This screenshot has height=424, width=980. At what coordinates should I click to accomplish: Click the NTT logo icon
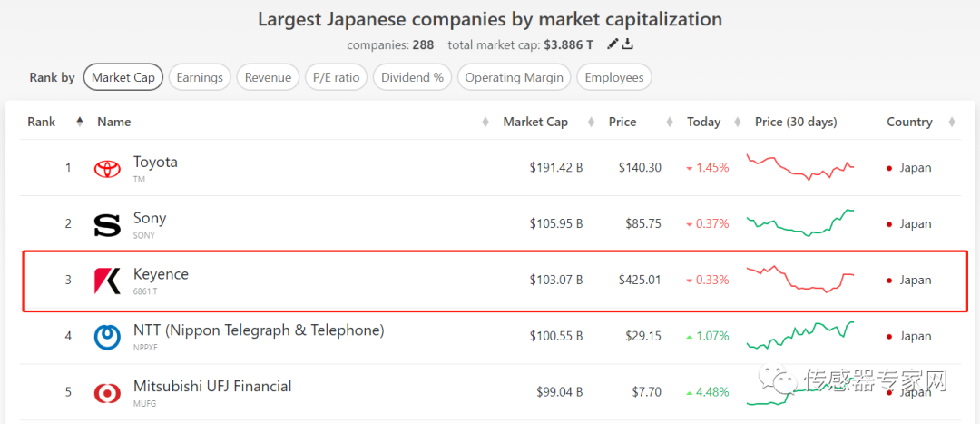[x=107, y=337]
